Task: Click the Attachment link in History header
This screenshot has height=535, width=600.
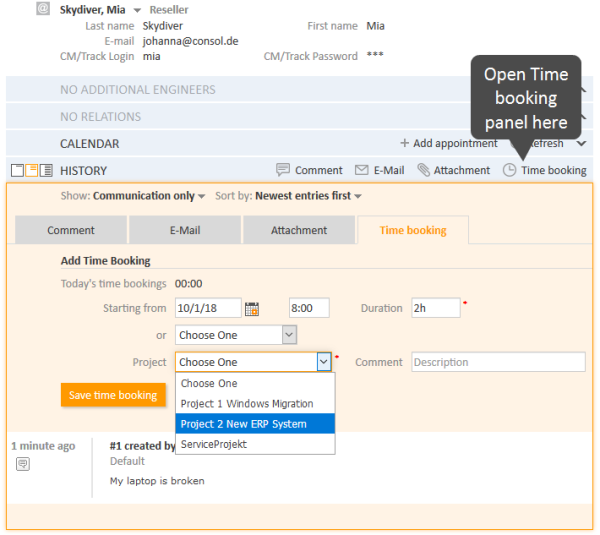Action: pyautogui.click(x=461, y=170)
